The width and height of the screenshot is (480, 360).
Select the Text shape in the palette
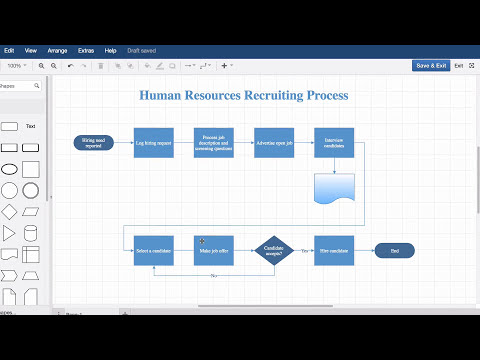(30, 126)
